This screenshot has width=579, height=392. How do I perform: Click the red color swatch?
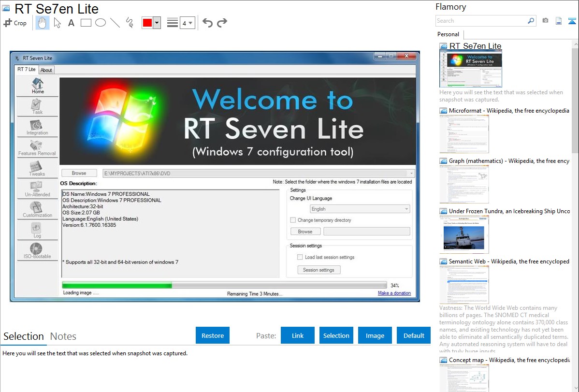coord(147,23)
